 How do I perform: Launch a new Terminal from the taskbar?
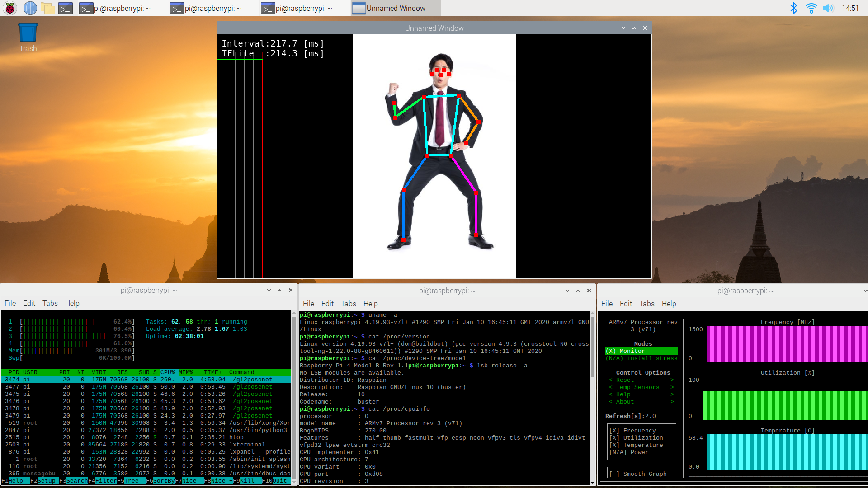point(65,8)
